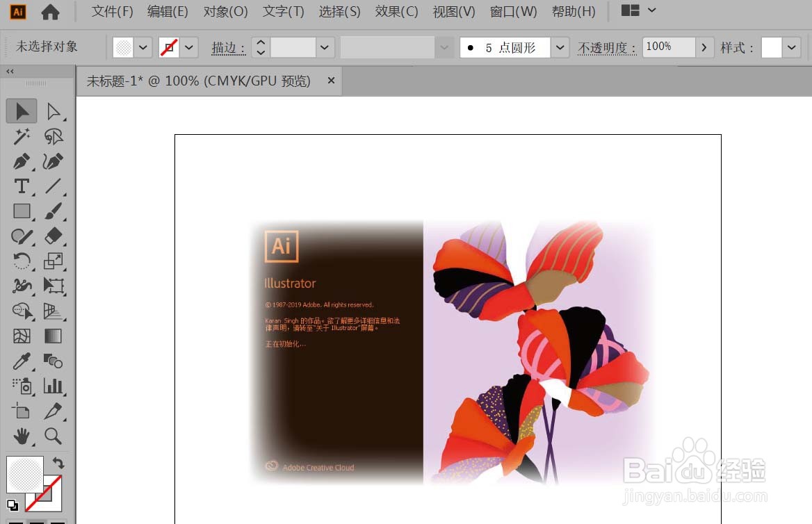
Task: Expand the opacity slider arrow
Action: click(704, 48)
